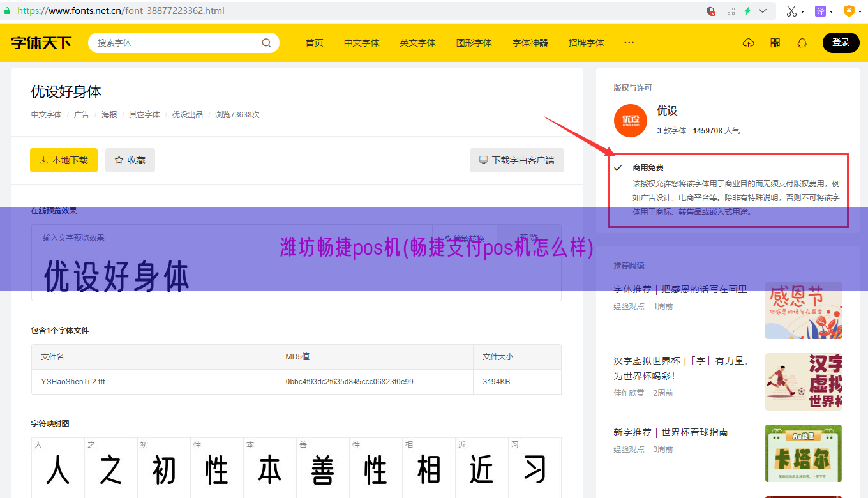Click the search magnifier icon
Viewport: 868px width, 498px height.
click(266, 43)
